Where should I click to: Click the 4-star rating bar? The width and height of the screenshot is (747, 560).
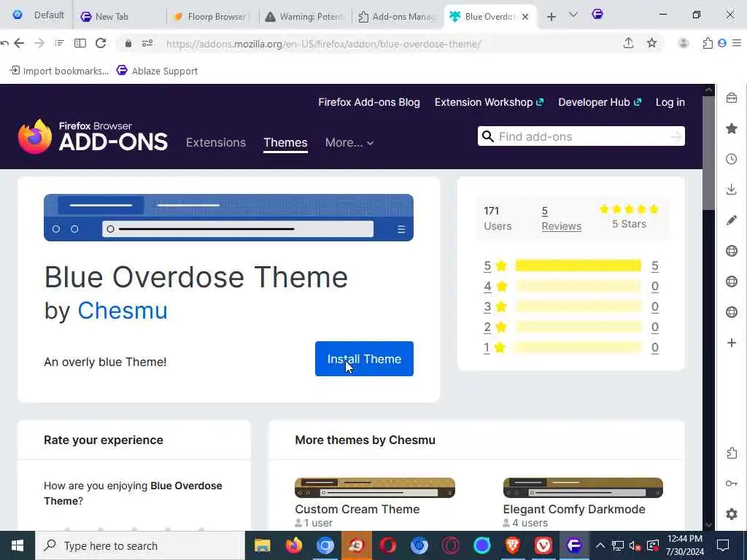(x=578, y=286)
